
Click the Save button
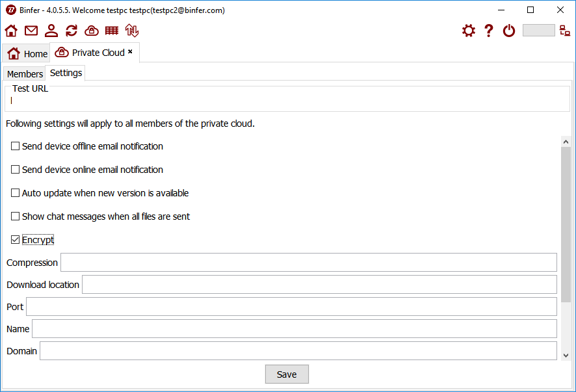(x=287, y=374)
